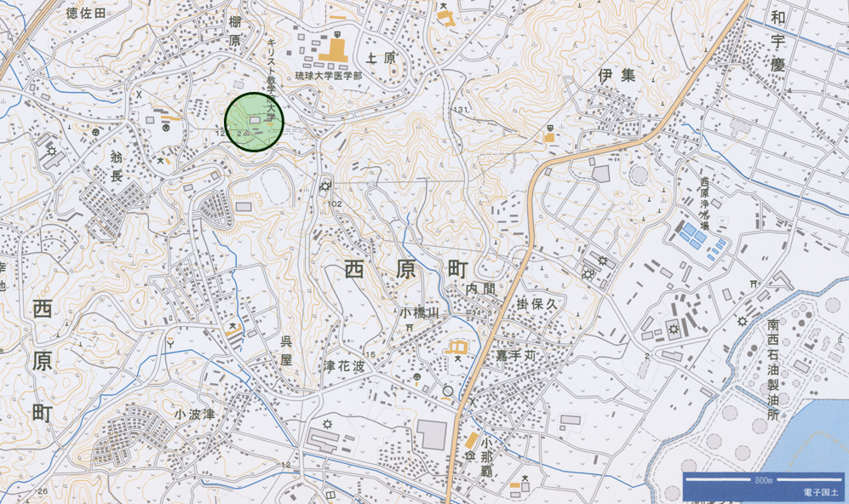
Task: Click the orange school building near 嘉手苅
Action: click(457, 346)
